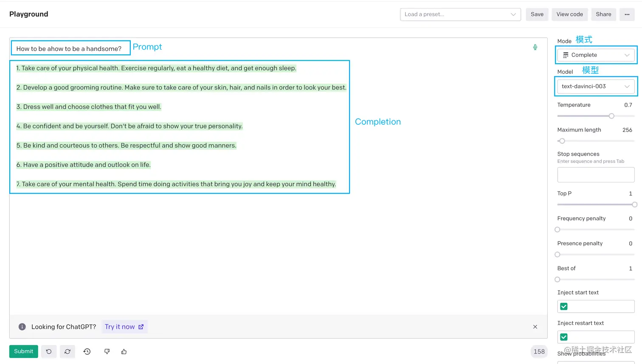Toggle the Inject start text checkbox
This screenshot has width=642, height=364.
point(564,306)
